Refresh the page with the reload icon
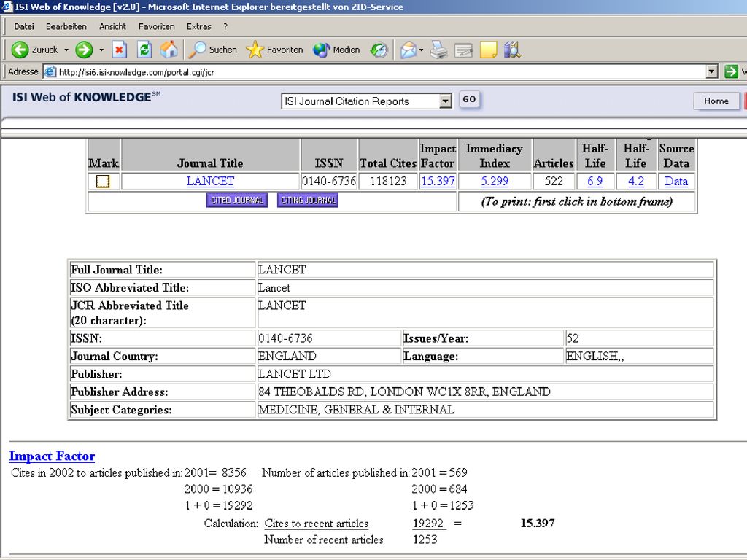Viewport: 747px width, 560px height. (x=144, y=50)
